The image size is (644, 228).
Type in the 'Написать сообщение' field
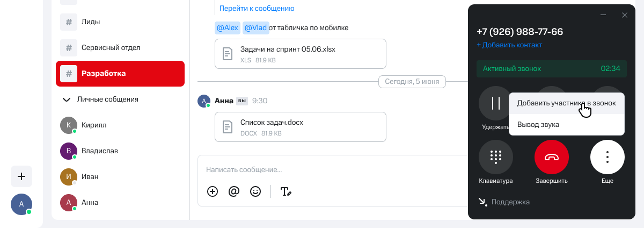[x=322, y=169]
